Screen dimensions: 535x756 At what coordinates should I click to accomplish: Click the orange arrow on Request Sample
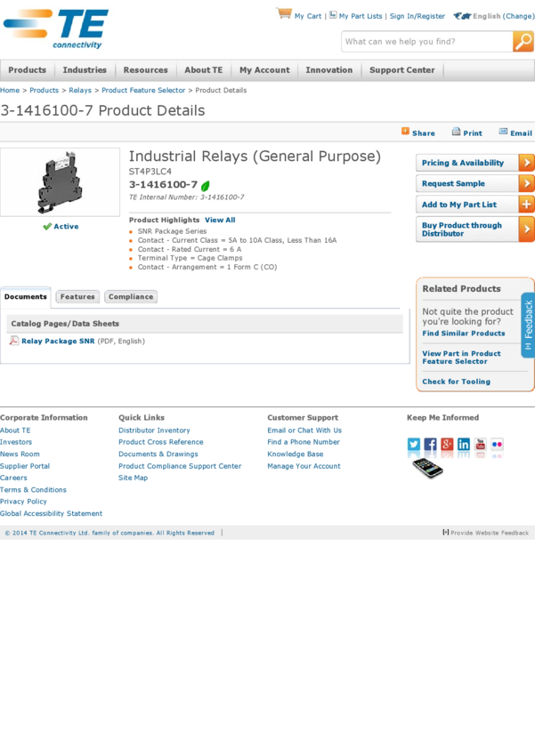point(526,184)
